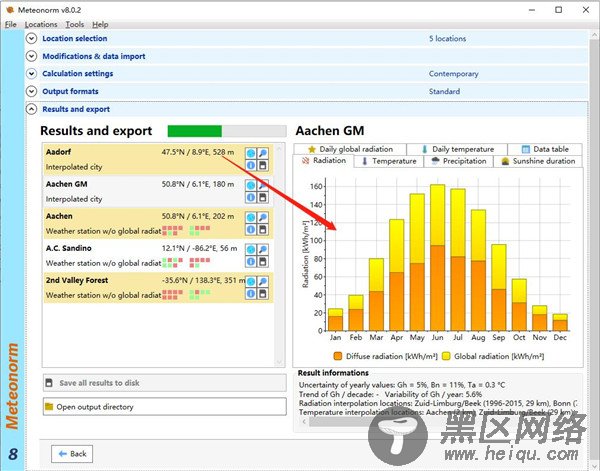This screenshot has width=600, height=471.
Task: Click the Dec bar in radiation chart
Action: pyautogui.click(x=560, y=323)
